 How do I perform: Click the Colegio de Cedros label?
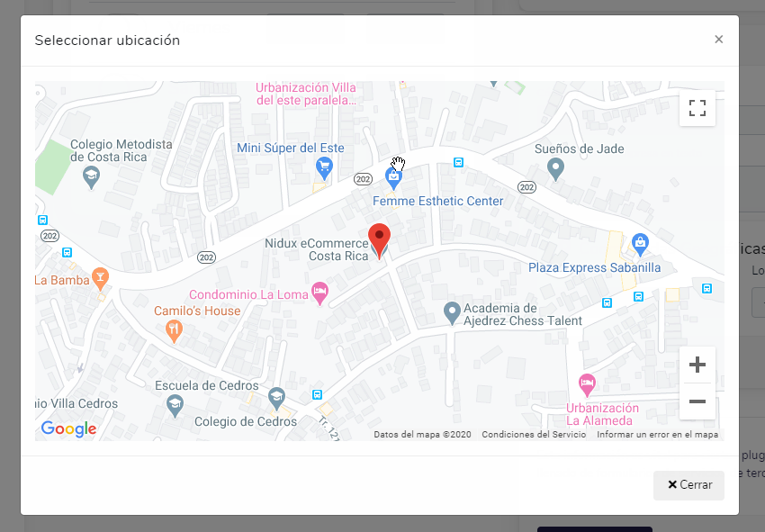coord(246,421)
